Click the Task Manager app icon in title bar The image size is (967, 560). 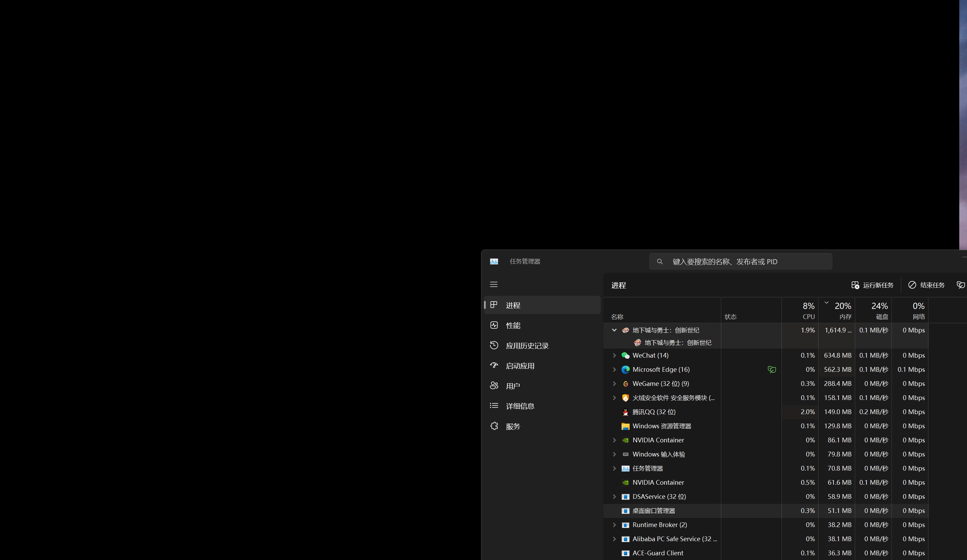tap(494, 262)
